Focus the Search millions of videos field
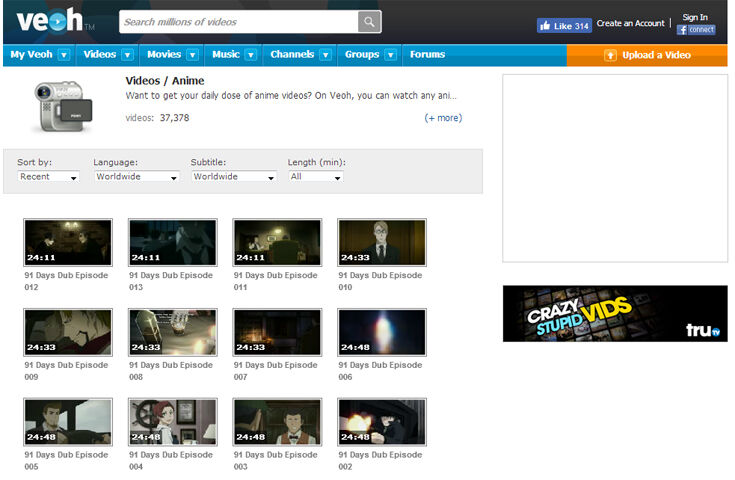This screenshot has height=480, width=735. [x=239, y=22]
